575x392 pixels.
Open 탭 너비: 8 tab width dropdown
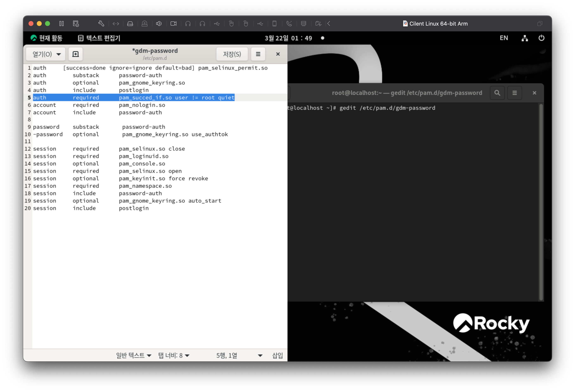coord(174,355)
